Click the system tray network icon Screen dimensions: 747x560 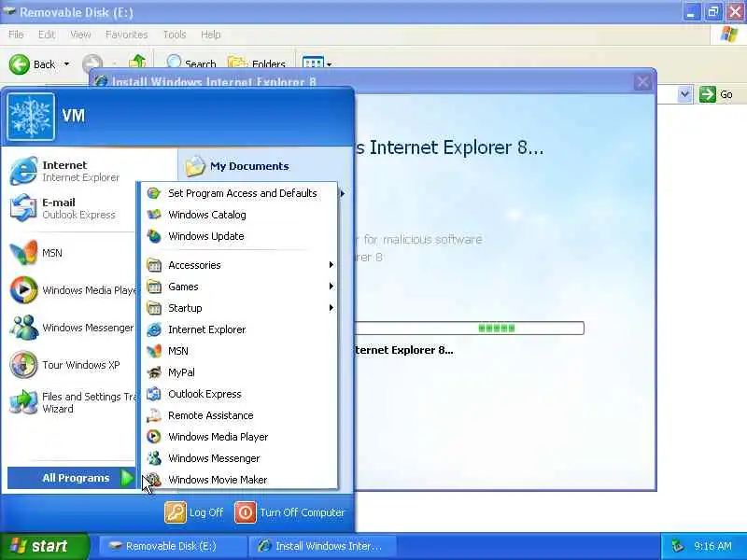677,546
